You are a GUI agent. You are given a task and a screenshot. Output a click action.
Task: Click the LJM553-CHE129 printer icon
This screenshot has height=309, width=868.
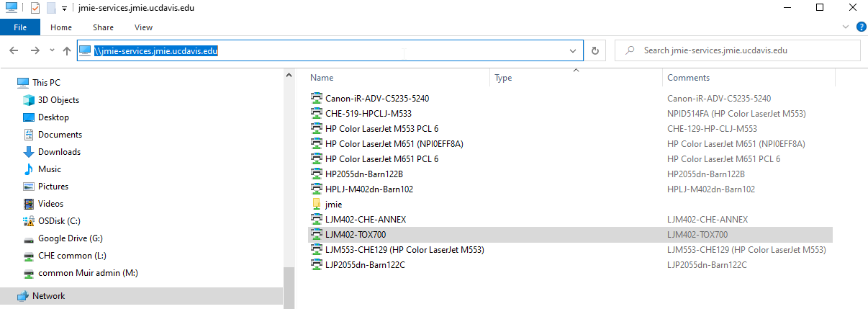317,249
